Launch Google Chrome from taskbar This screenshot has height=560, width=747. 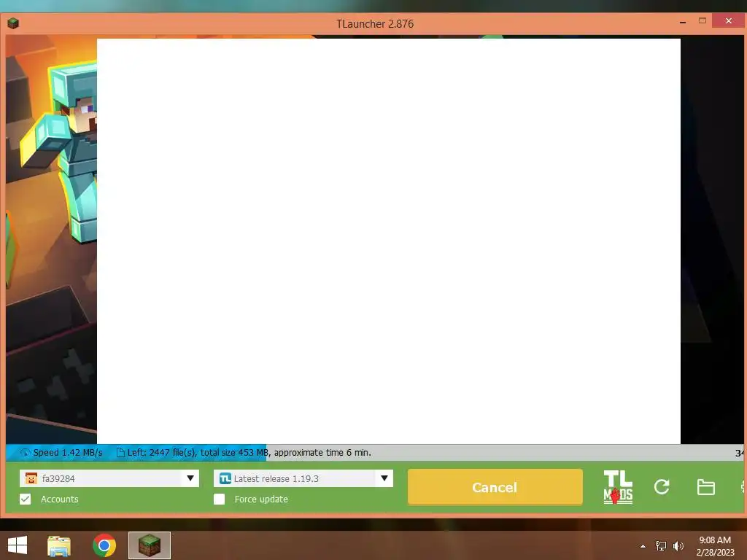click(x=104, y=545)
